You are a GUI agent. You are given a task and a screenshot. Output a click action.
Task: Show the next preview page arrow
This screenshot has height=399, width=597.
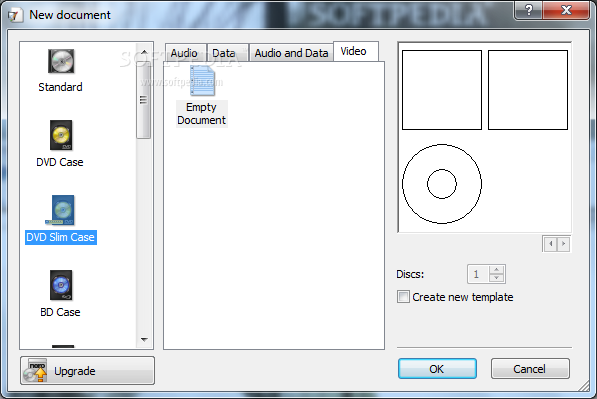pyautogui.click(x=563, y=244)
